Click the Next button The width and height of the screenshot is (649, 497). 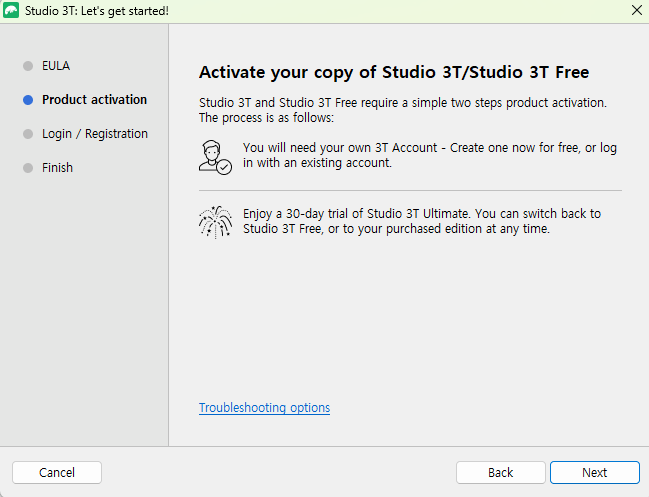click(595, 472)
